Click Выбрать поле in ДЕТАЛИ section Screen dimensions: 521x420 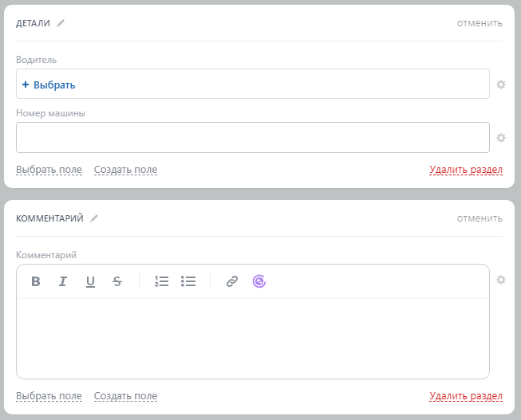point(49,170)
